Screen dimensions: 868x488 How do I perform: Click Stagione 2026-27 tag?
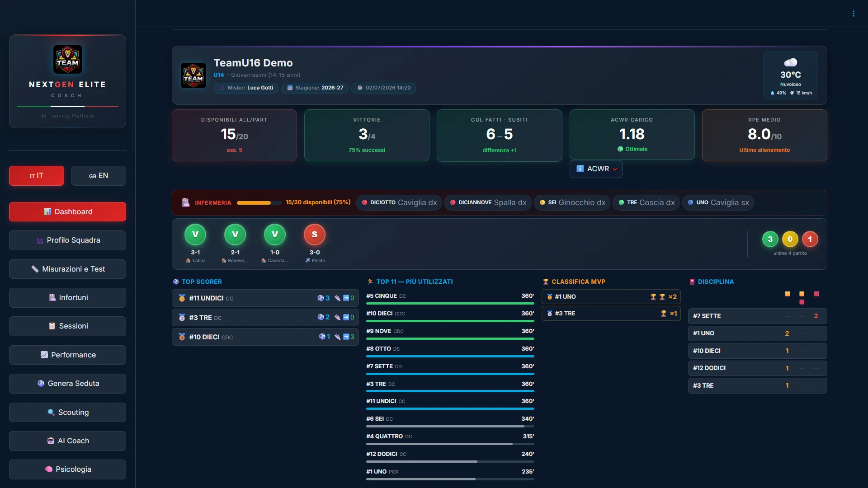(x=315, y=88)
